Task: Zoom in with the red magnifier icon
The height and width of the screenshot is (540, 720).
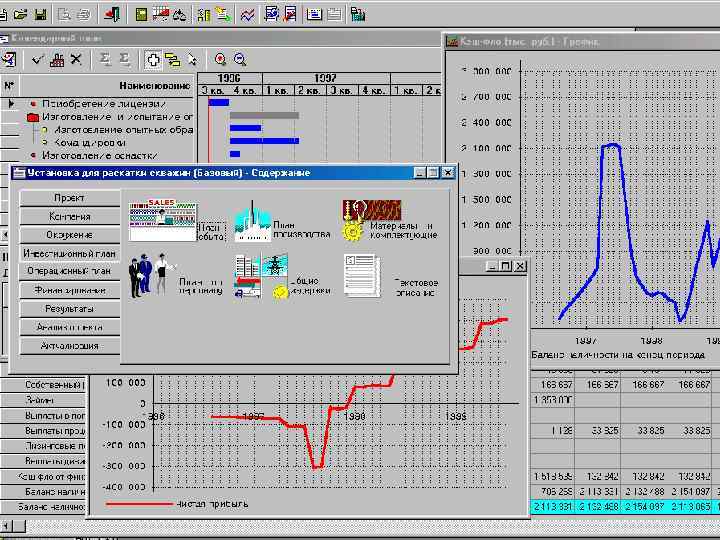Action: tap(220, 59)
